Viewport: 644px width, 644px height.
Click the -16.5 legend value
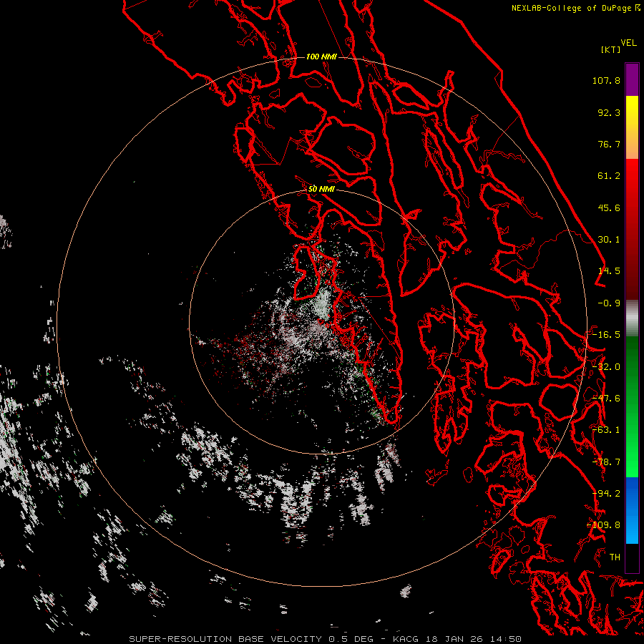[x=606, y=335]
